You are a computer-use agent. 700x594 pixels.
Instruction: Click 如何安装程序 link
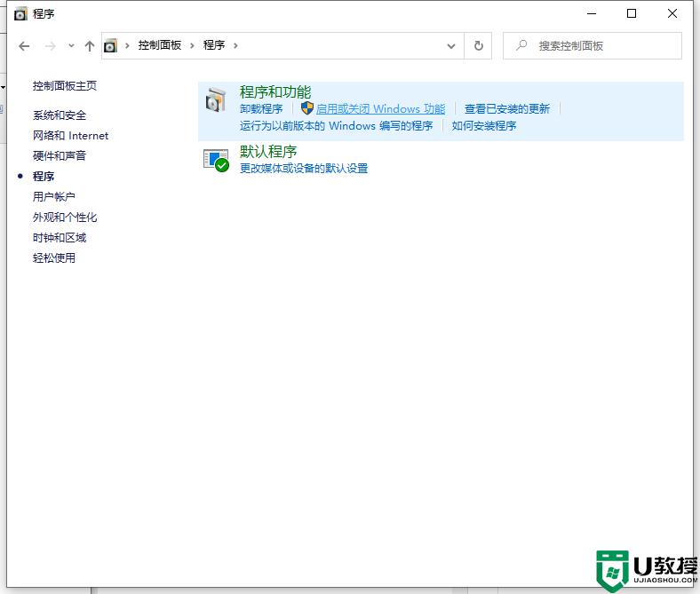484,126
